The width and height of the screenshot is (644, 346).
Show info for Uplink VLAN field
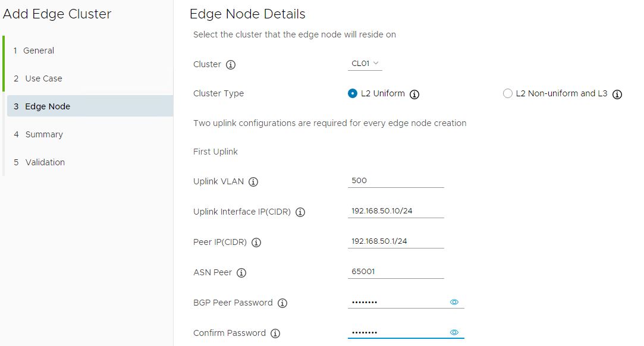[x=253, y=182]
